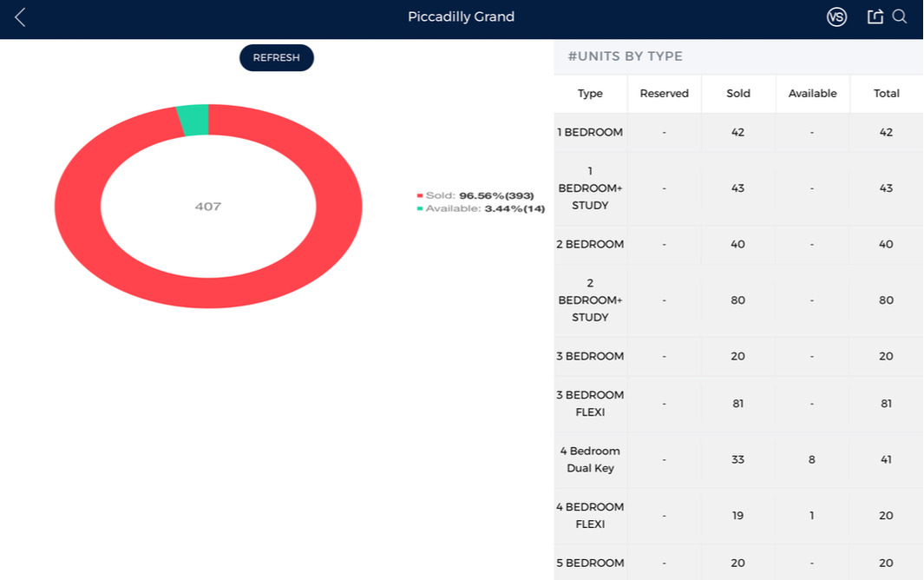The height and width of the screenshot is (580, 924).
Task: Click the Available column header
Action: click(812, 93)
